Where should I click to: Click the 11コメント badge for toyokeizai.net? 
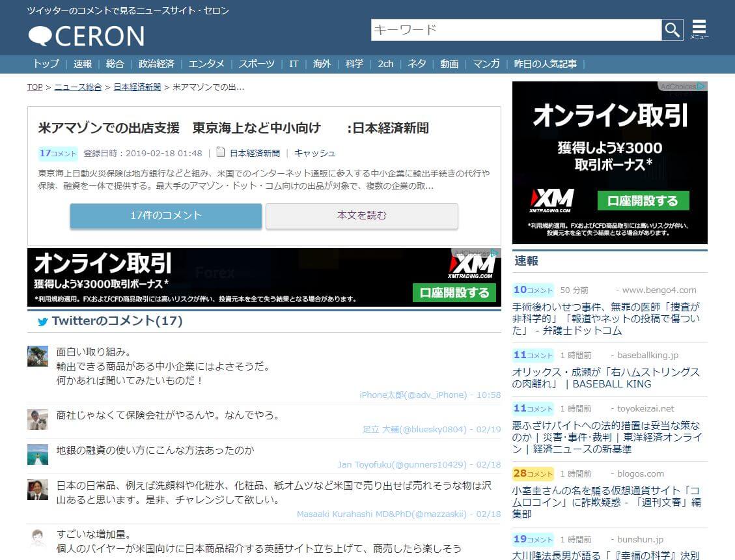point(533,408)
